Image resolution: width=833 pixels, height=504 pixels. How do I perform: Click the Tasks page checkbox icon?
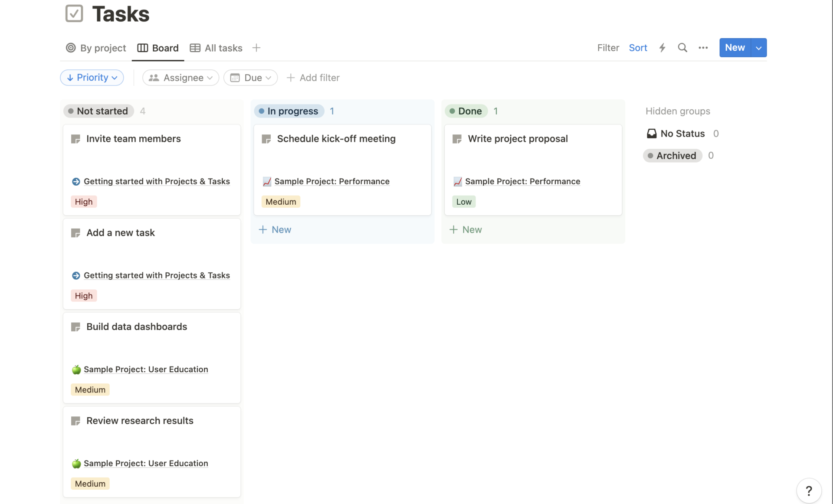pos(74,13)
